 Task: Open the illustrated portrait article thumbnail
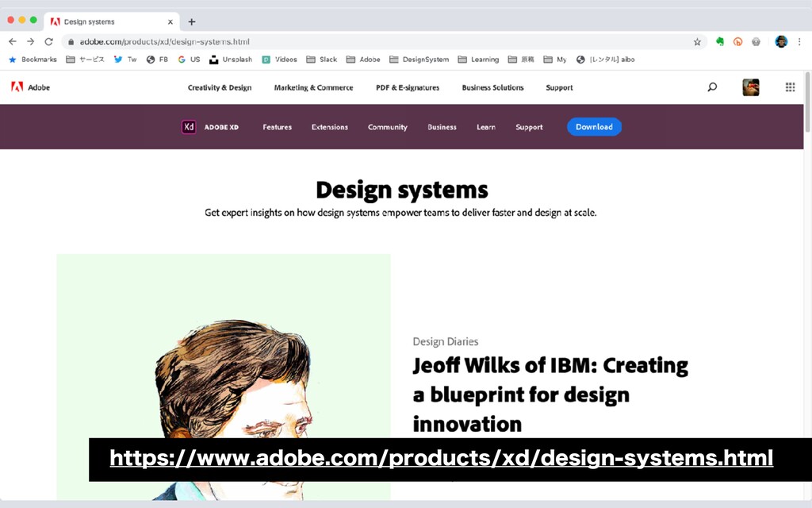tap(223, 377)
